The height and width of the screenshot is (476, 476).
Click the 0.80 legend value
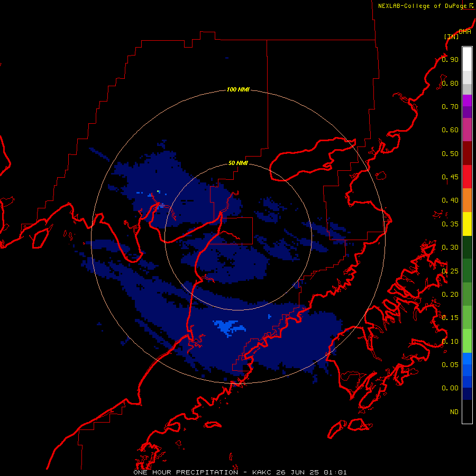coord(450,83)
